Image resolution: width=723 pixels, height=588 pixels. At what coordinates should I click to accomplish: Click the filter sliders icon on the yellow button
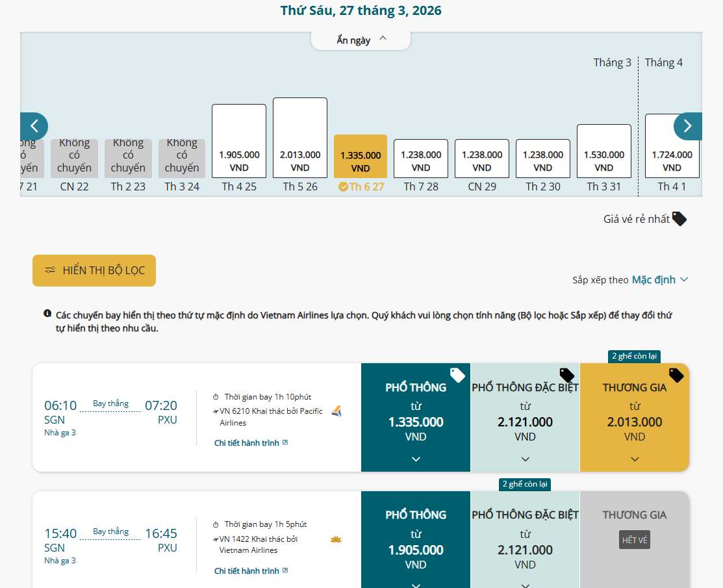point(50,270)
